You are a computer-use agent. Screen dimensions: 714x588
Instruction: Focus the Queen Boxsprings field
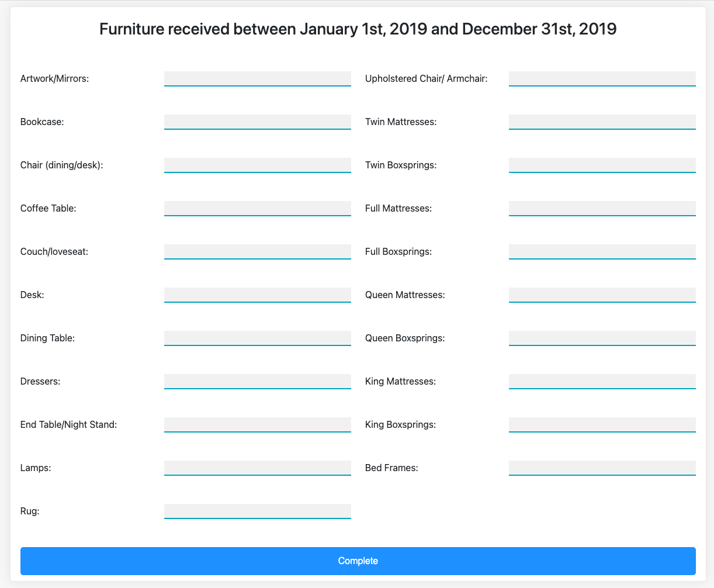(602, 338)
